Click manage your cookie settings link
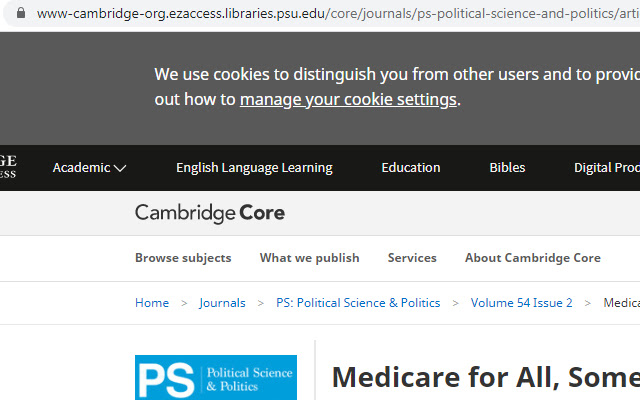 click(348, 100)
